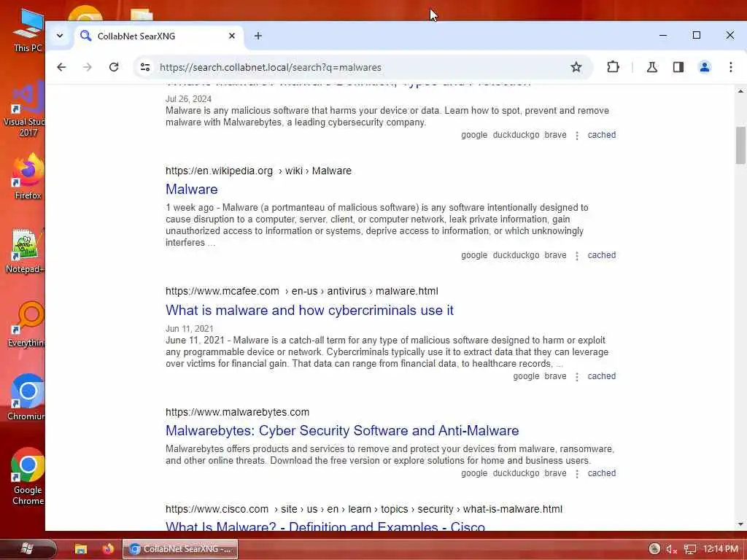Select the CollabNet SearXNG tab

(x=158, y=36)
